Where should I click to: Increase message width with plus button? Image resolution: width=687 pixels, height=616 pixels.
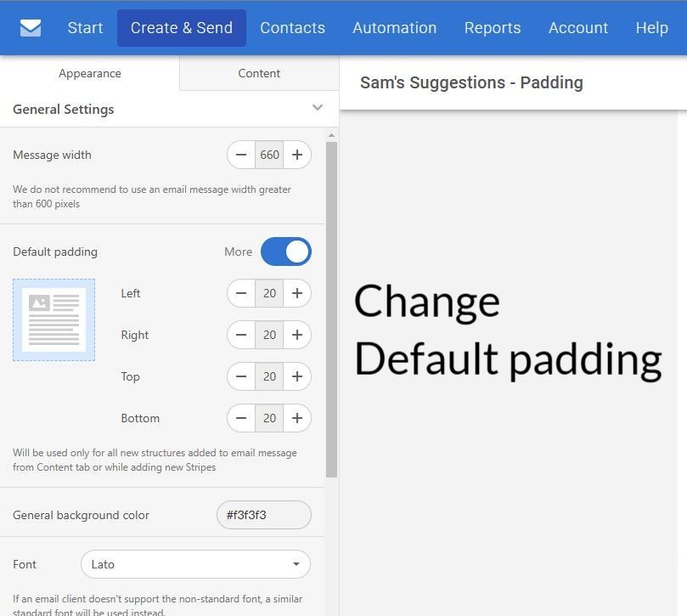click(x=297, y=155)
